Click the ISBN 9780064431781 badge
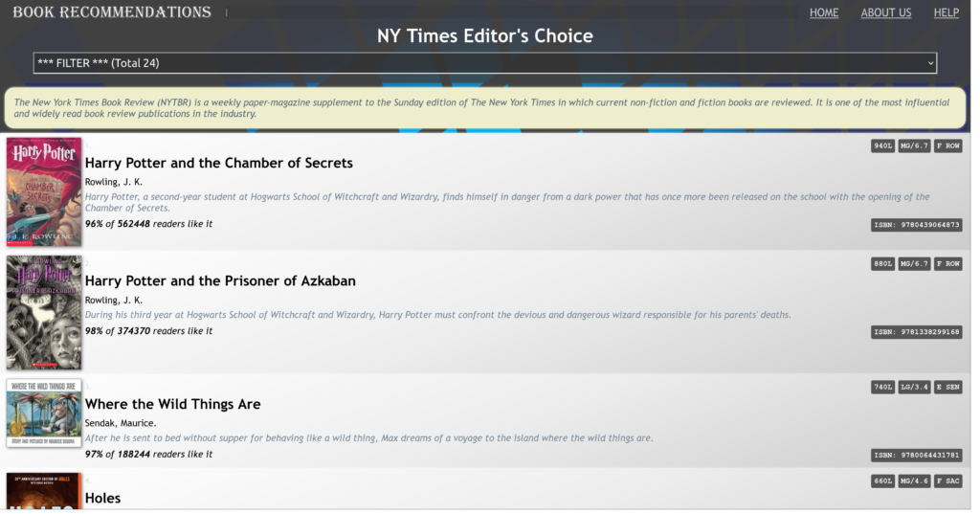Viewport: 980px width, 514px height. (916, 456)
